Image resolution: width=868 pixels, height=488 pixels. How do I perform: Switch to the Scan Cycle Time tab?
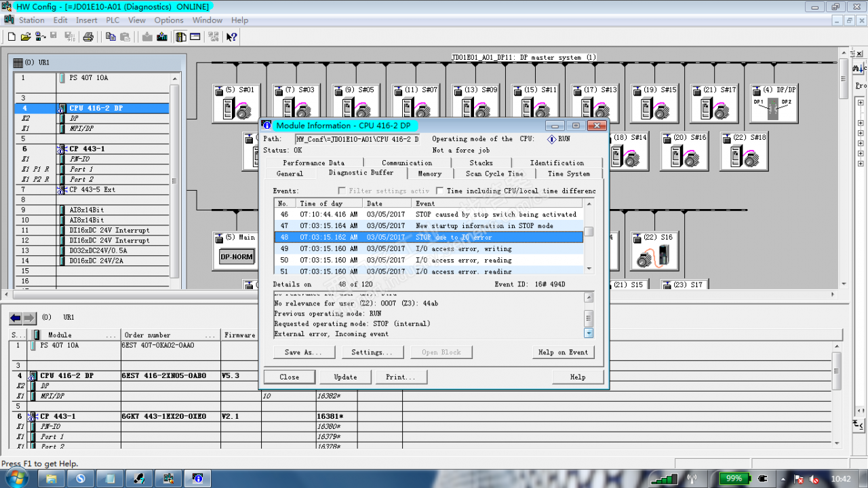[x=494, y=174]
